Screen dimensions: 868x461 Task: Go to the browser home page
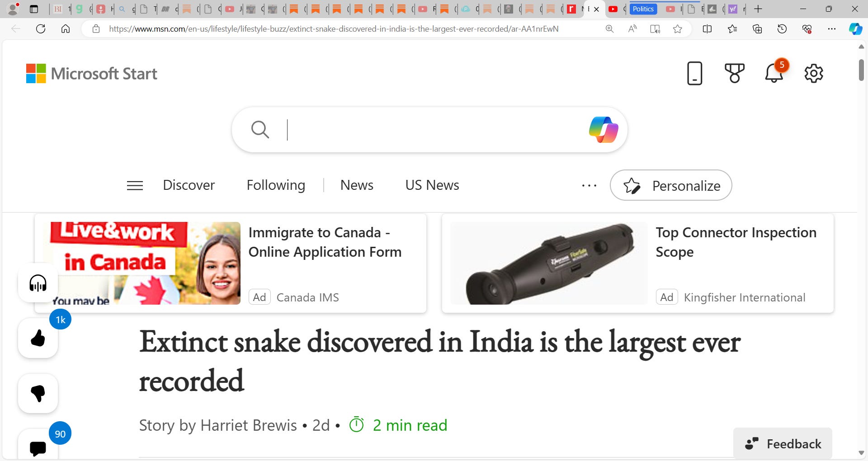pyautogui.click(x=66, y=29)
